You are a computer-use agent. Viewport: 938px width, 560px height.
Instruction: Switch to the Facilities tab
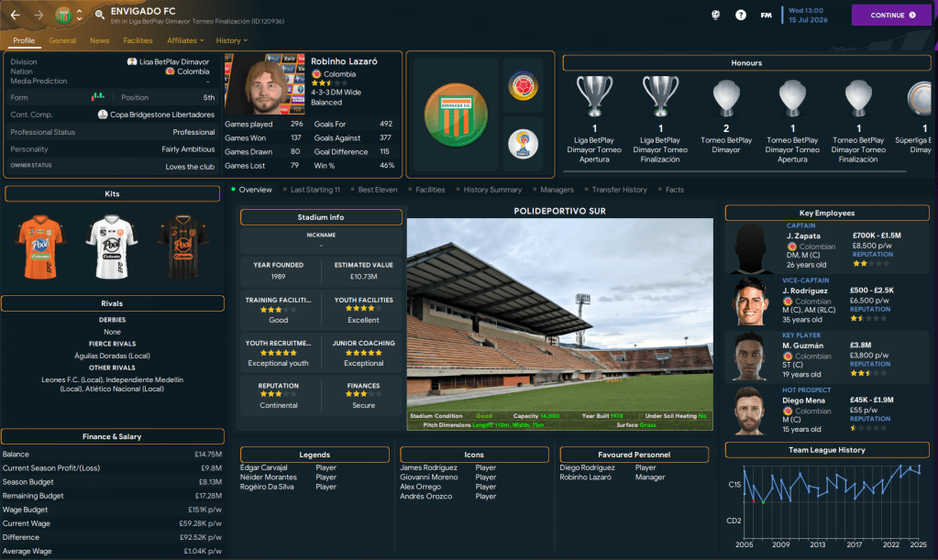click(138, 40)
